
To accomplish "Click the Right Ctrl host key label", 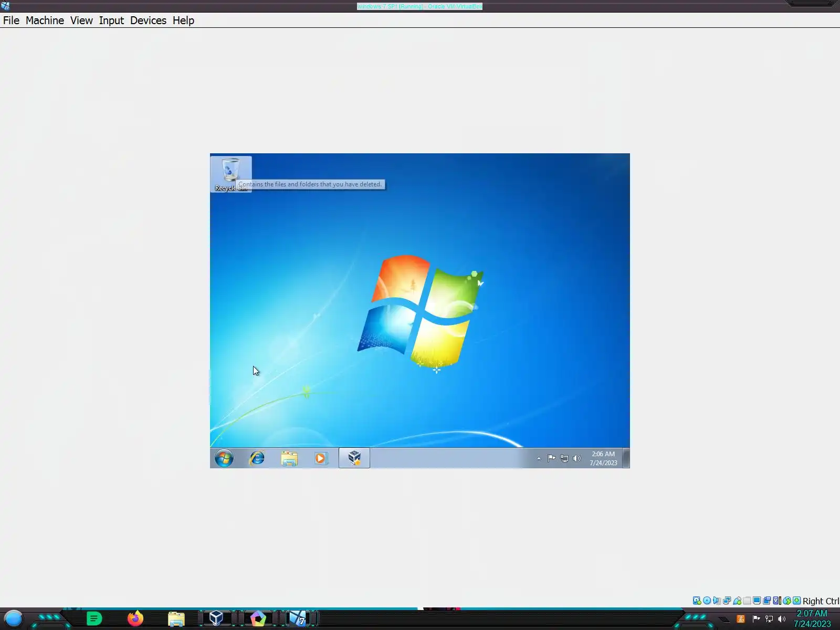I will click(x=821, y=601).
